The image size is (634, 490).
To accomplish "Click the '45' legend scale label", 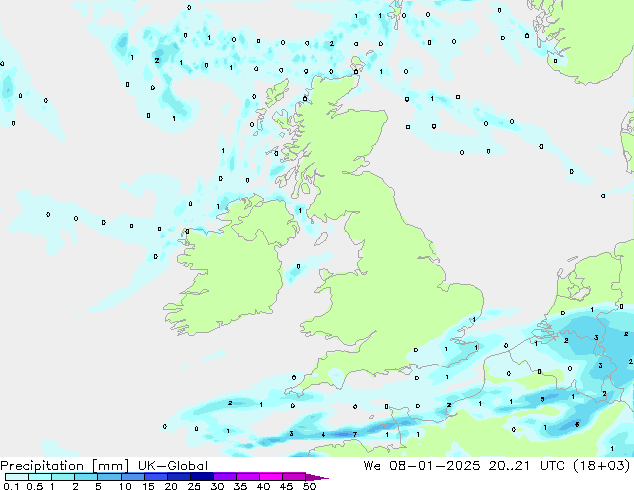I will [286, 486].
